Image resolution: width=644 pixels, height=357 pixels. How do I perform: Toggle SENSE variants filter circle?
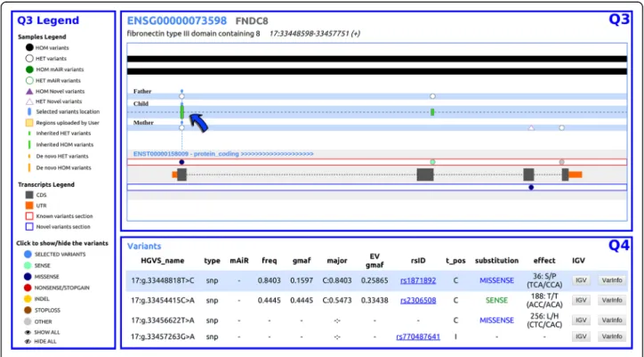28,265
